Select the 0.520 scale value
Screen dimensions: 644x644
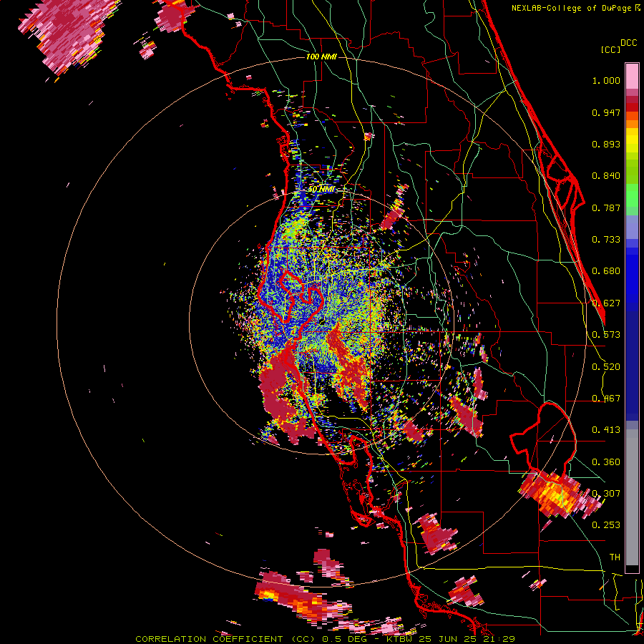[x=606, y=367]
